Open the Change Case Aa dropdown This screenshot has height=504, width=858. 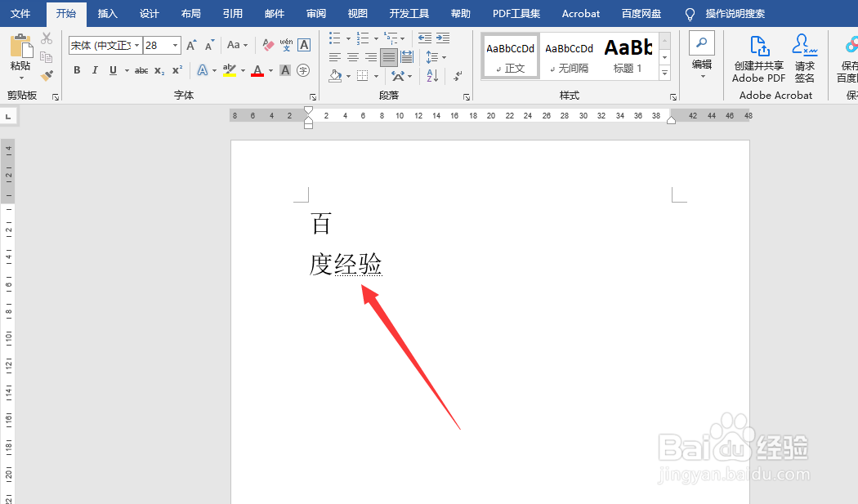coord(238,45)
